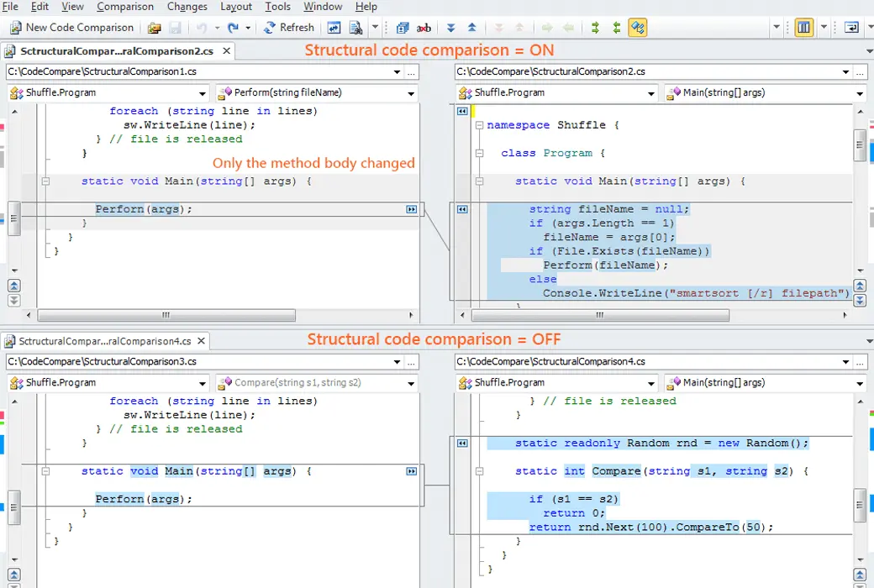Copy Perform(args) block to right pane
This screenshot has width=874, height=588.
click(x=411, y=209)
